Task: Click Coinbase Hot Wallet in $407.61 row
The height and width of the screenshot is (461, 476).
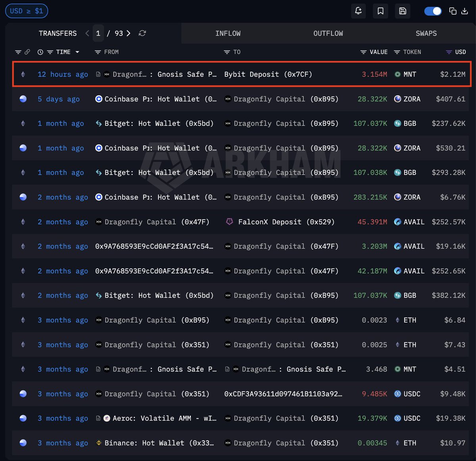Action: [x=161, y=99]
